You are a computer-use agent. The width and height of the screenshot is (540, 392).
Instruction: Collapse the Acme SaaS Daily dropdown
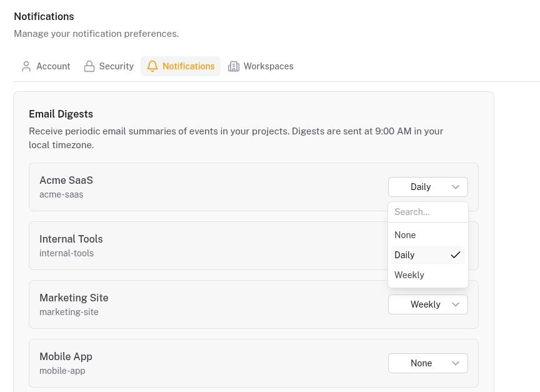click(427, 187)
